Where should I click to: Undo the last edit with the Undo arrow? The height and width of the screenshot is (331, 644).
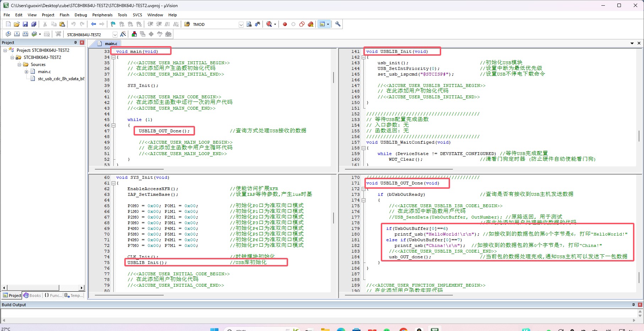point(74,24)
